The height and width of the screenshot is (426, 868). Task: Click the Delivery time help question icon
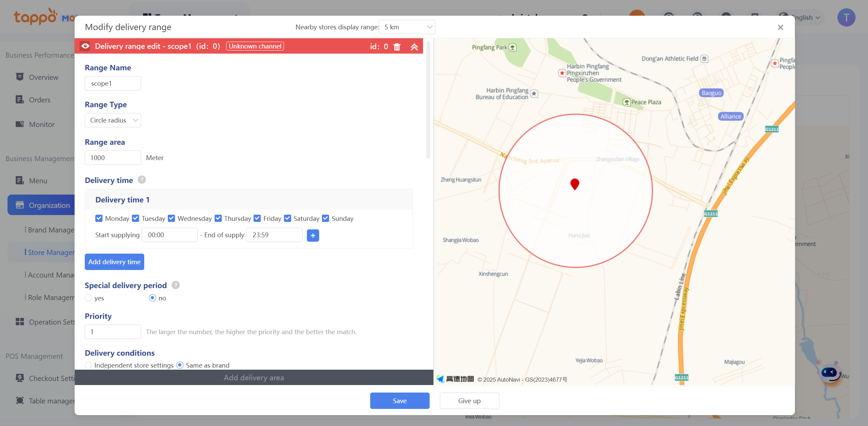coord(141,180)
